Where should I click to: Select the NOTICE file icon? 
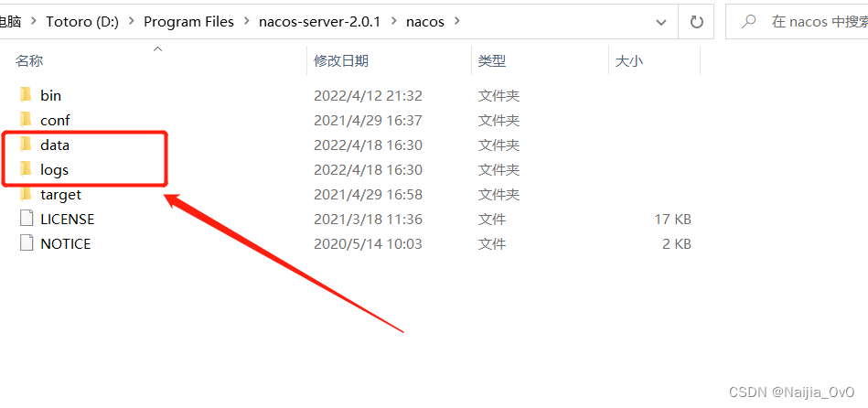coord(26,243)
